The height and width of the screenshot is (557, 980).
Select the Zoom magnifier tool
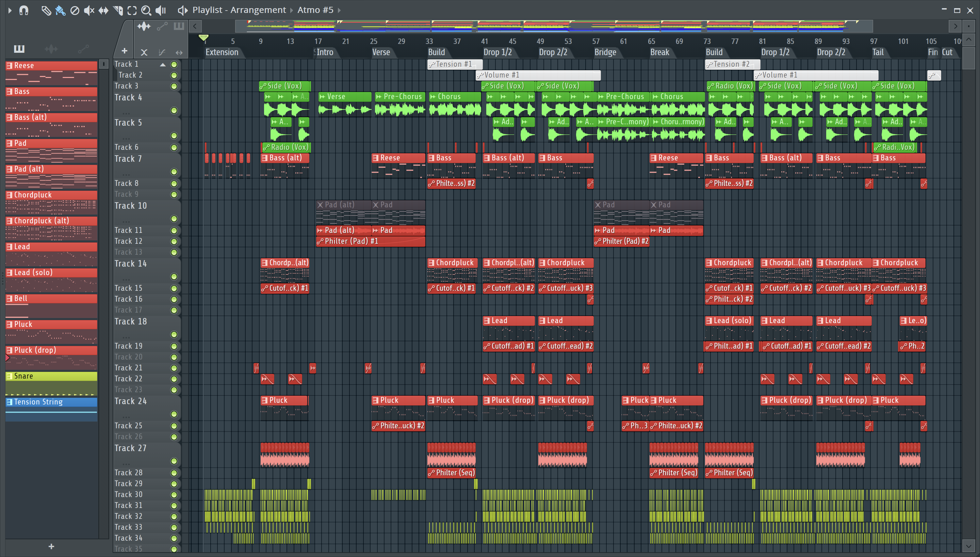[146, 10]
